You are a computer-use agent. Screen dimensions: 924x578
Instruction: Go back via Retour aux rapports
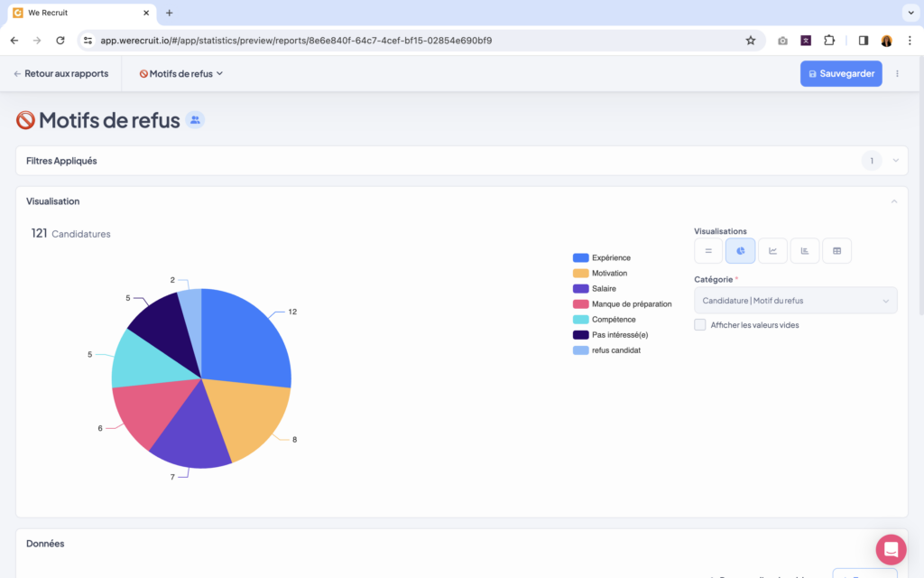[x=61, y=74]
